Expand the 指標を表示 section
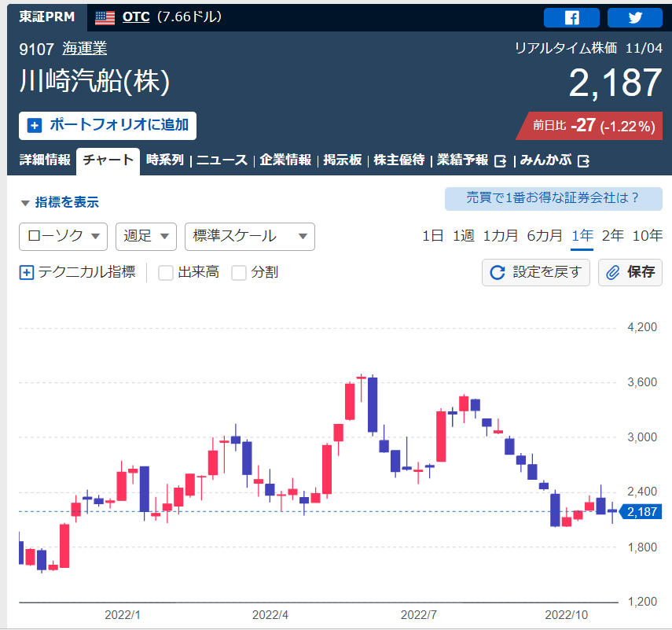This screenshot has width=672, height=630. (60, 202)
